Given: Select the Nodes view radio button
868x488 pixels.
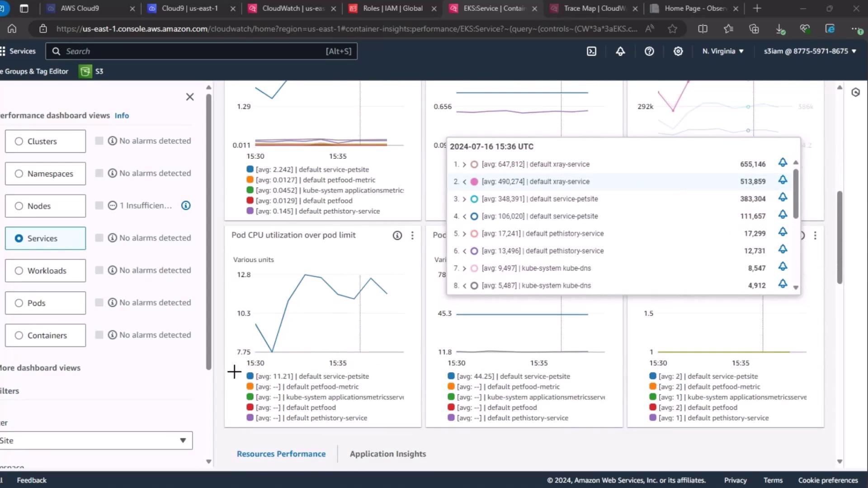Looking at the screenshot, I should (x=19, y=206).
